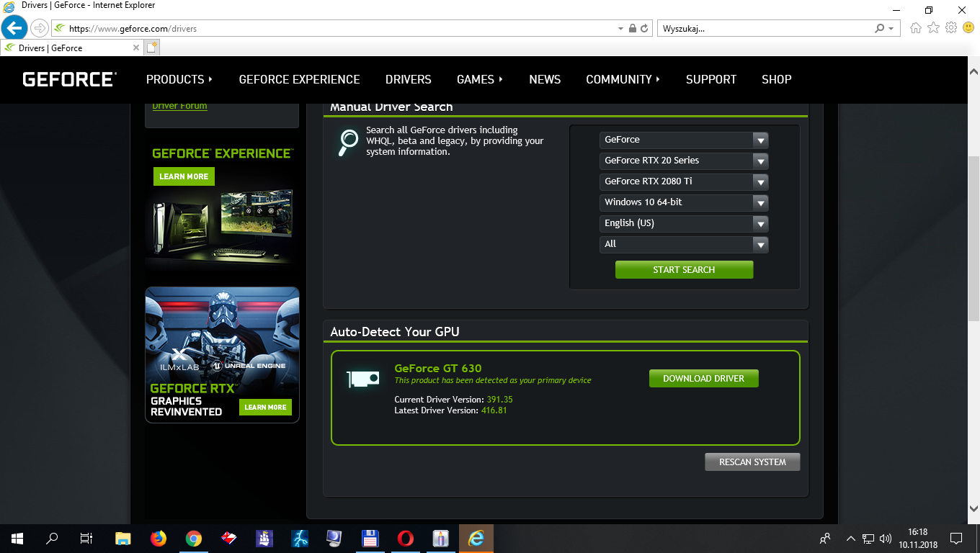Open the red and white icon app on taskbar

[229, 539]
